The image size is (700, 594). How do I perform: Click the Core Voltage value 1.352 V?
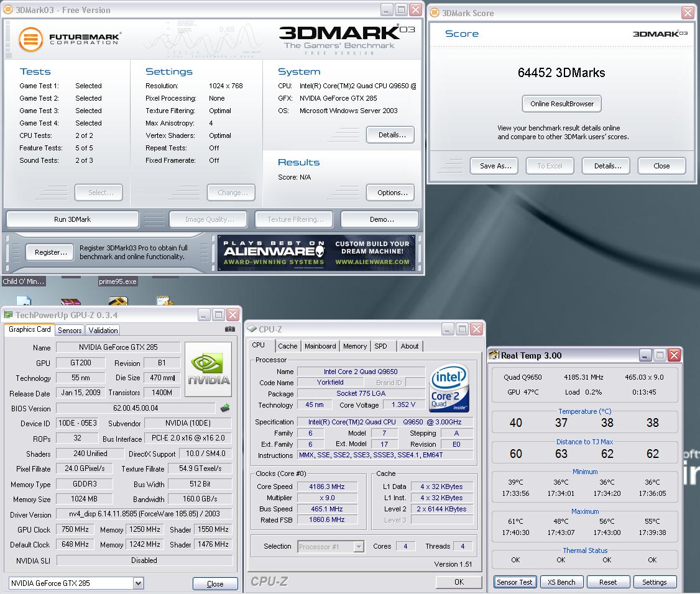[403, 404]
